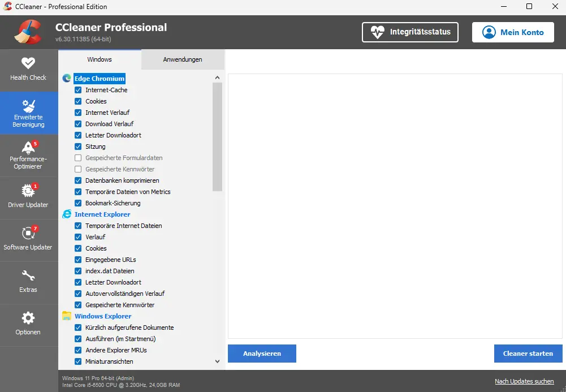Click the user avatar icon in Mein Konto

[x=489, y=32]
